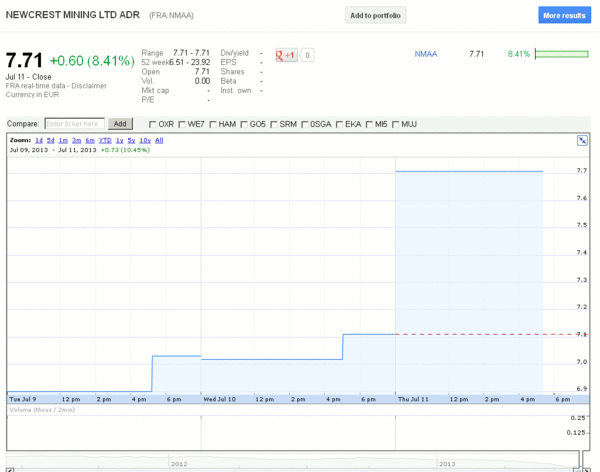The width and height of the screenshot is (600, 472).
Task: Click the Thu Jul 11 axis label
Action: point(413,399)
